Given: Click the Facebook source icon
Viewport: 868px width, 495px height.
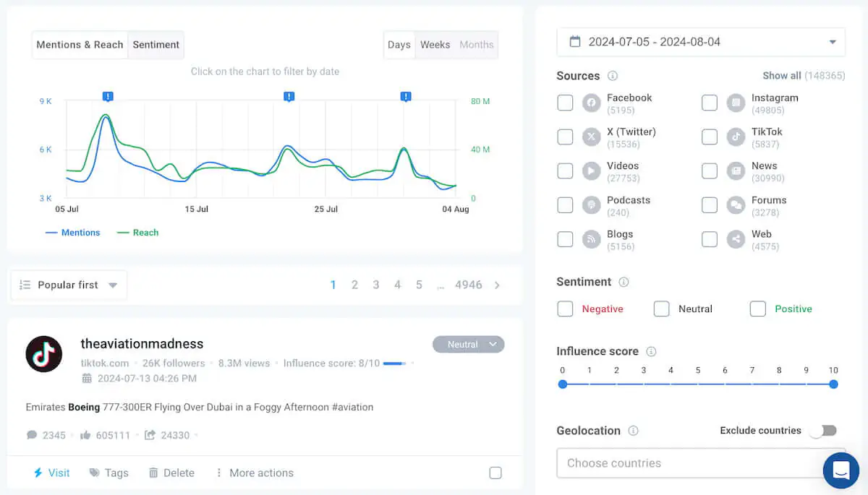Looking at the screenshot, I should coord(591,103).
